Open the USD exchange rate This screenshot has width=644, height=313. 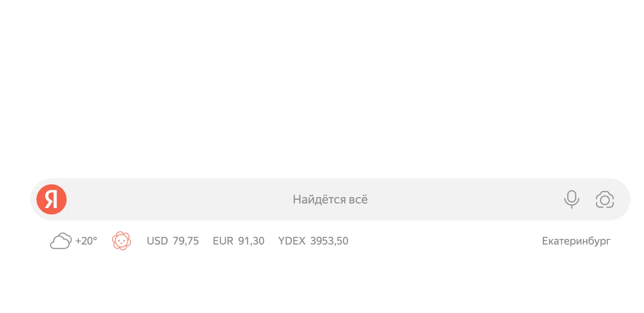[x=173, y=241]
